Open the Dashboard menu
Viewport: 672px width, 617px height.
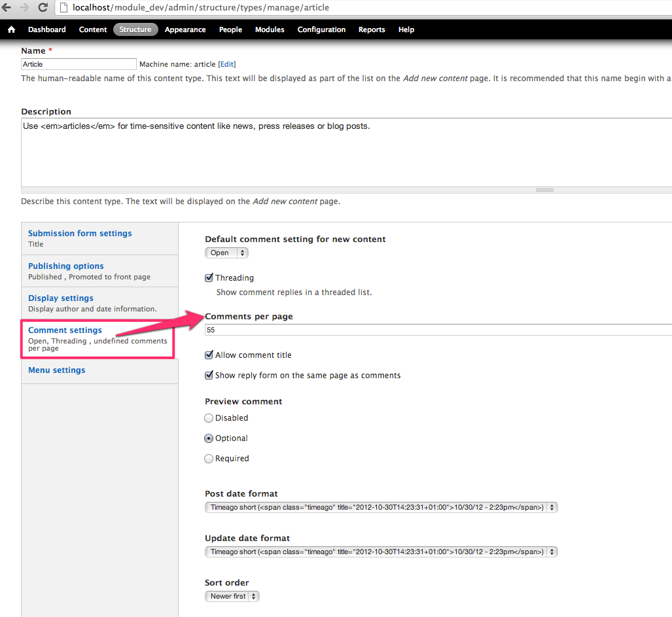click(x=47, y=29)
